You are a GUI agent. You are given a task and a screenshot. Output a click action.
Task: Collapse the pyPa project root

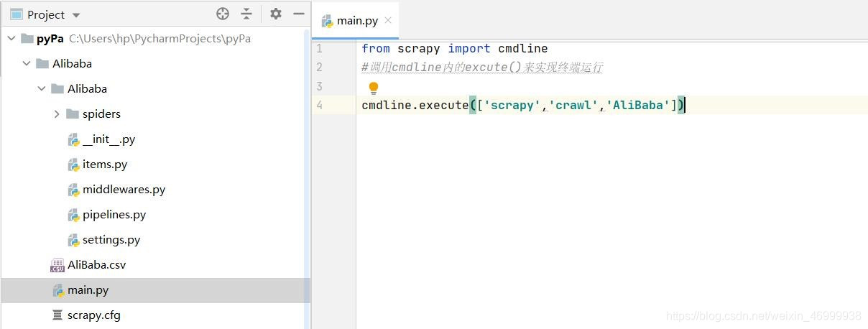[11, 39]
